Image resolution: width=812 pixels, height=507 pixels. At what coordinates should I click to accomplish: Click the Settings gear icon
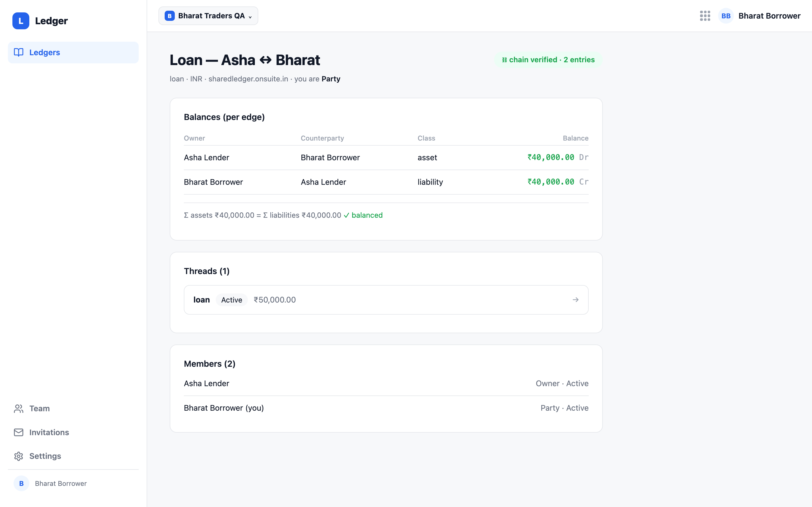18,456
